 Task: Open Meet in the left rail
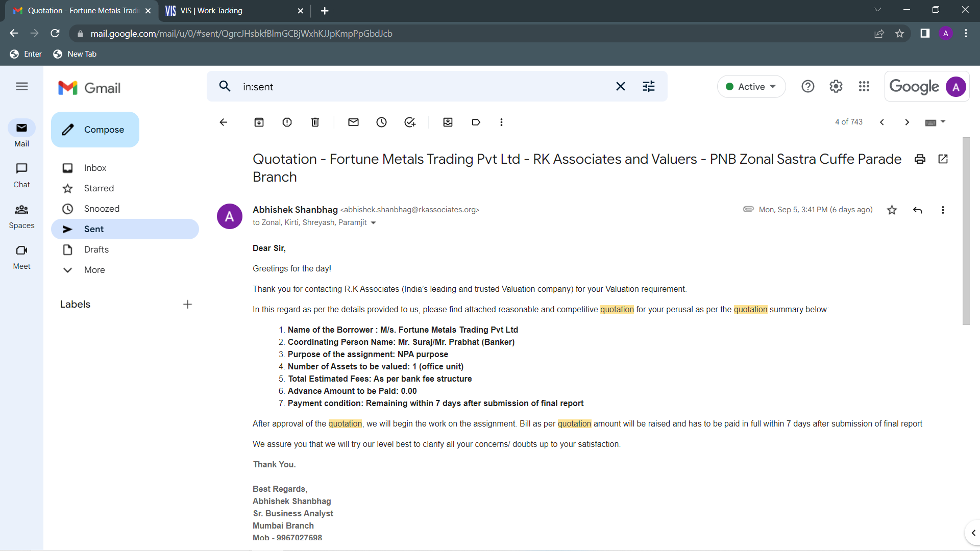[21, 257]
